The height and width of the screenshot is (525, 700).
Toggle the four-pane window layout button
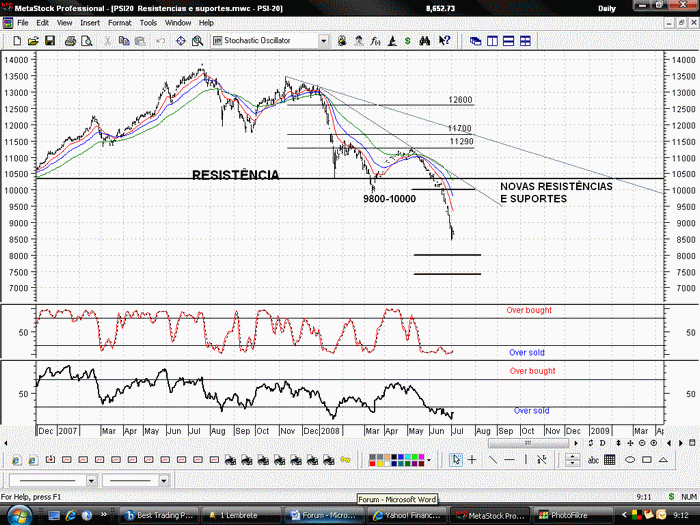click(x=525, y=41)
